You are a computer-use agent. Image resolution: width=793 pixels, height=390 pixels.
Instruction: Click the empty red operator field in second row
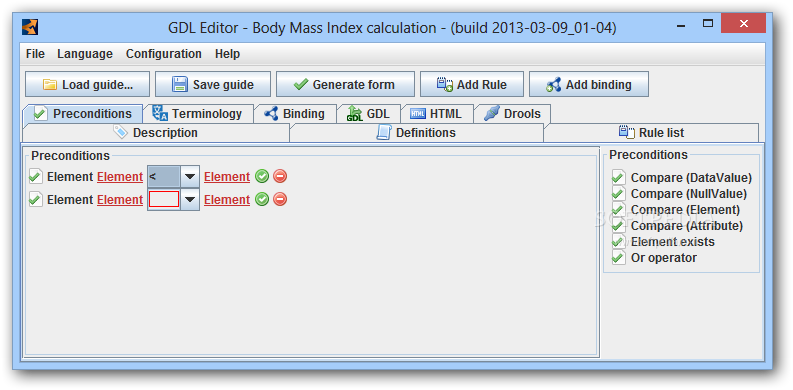(164, 199)
